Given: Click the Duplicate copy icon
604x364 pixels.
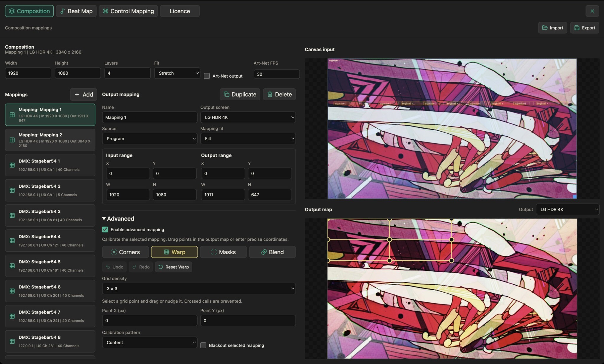Looking at the screenshot, I should click(x=226, y=94).
